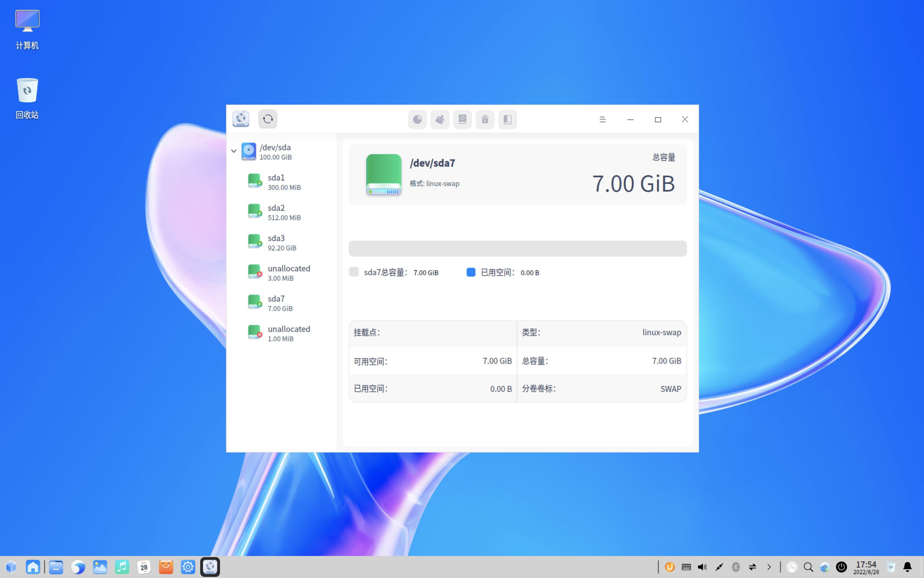Click the available space 7.00 GiB value

[497, 361]
